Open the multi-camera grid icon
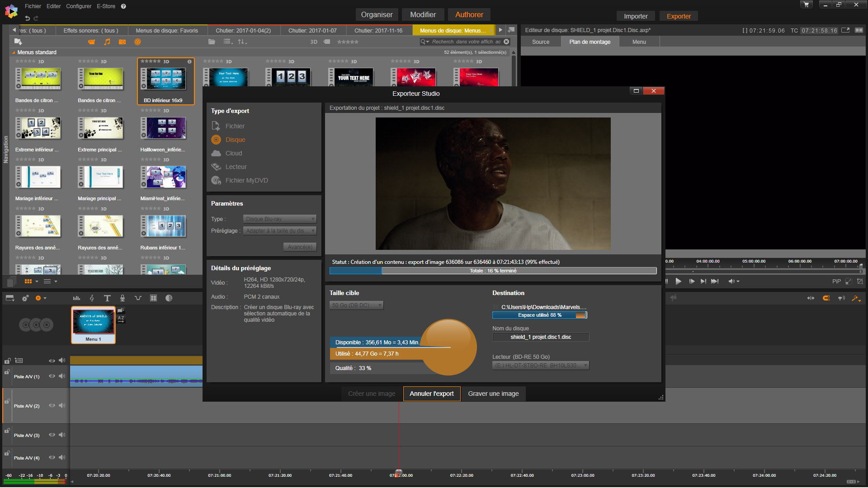This screenshot has width=868, height=488. click(153, 298)
